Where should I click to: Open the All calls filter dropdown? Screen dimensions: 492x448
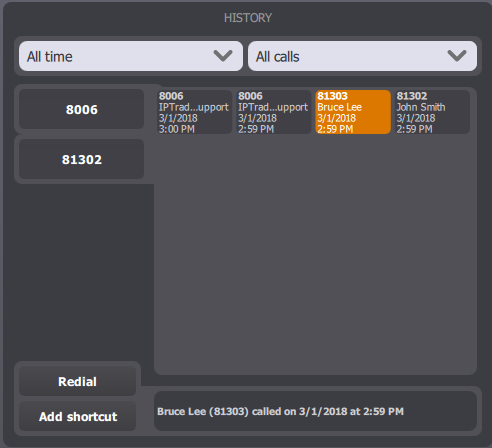point(362,56)
